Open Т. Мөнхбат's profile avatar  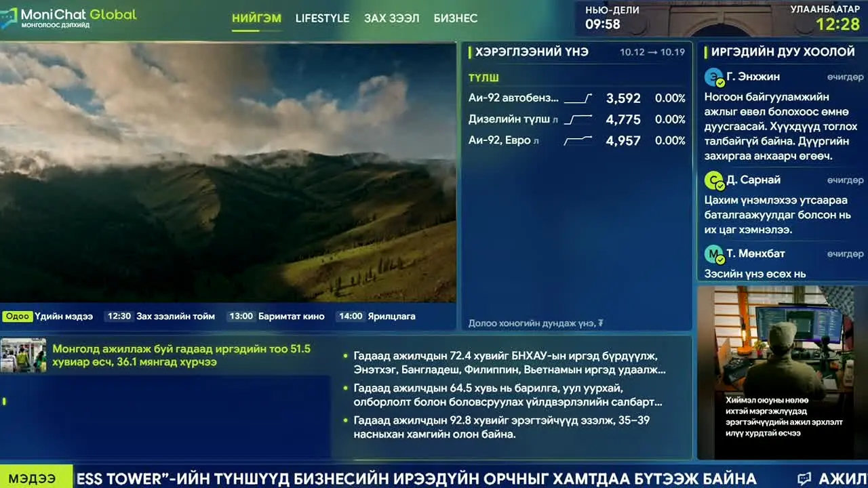pyautogui.click(x=713, y=254)
